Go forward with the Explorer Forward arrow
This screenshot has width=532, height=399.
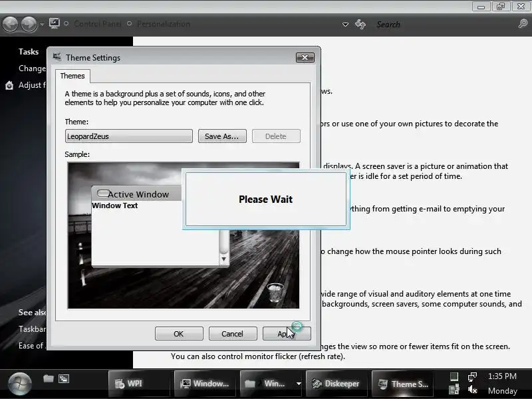pyautogui.click(x=29, y=25)
